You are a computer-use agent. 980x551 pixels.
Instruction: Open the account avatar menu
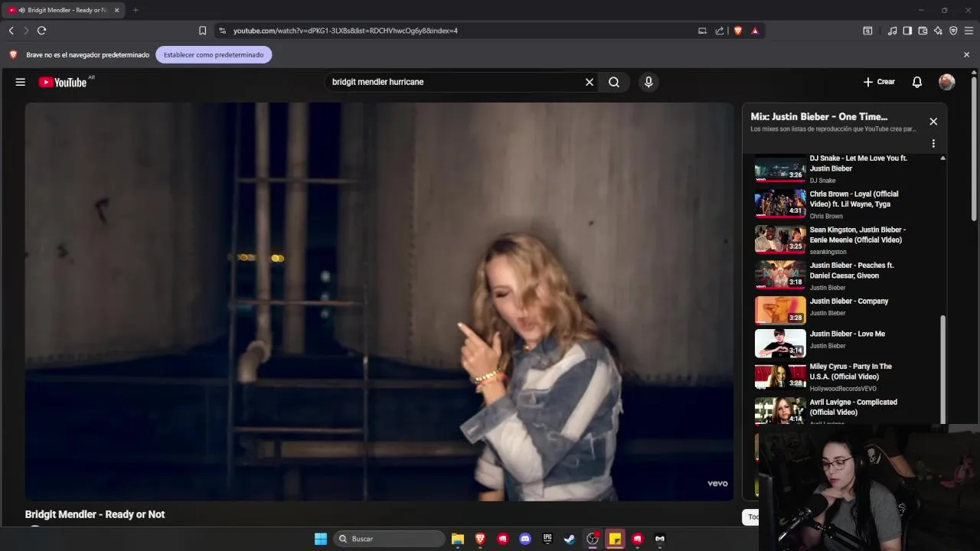coord(947,82)
